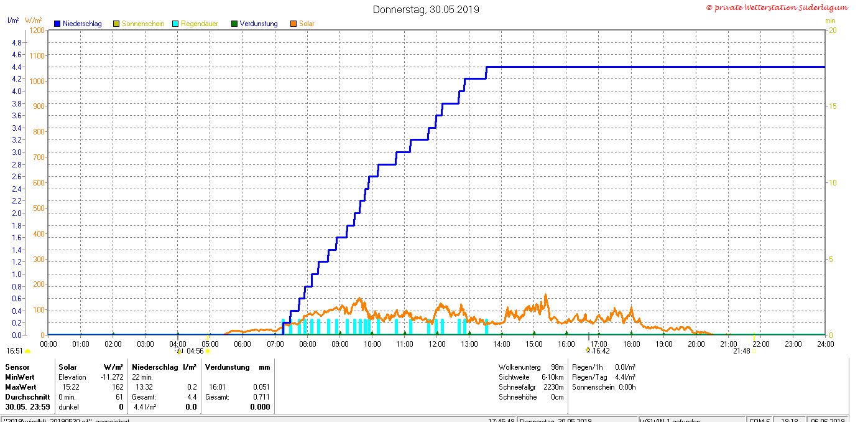Click the Wolkenunterg 98m reading
The width and height of the screenshot is (868, 422).
(x=531, y=367)
